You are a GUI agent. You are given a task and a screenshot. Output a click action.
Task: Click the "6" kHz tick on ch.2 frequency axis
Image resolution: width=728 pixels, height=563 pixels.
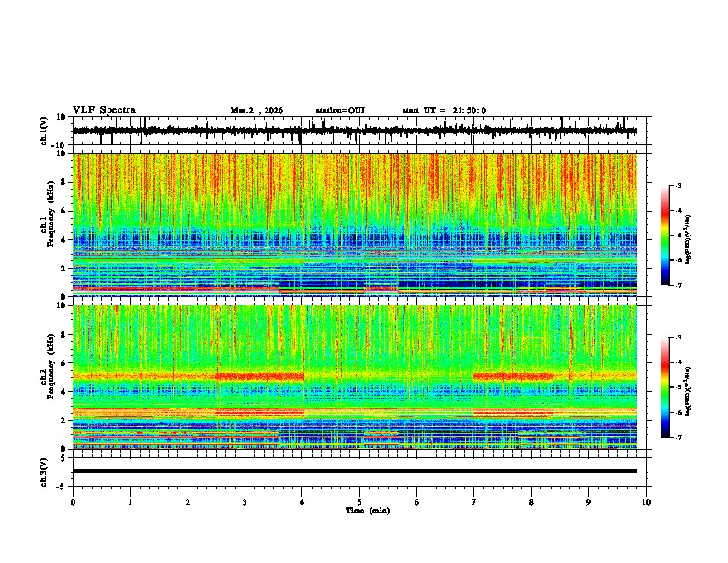click(x=63, y=362)
